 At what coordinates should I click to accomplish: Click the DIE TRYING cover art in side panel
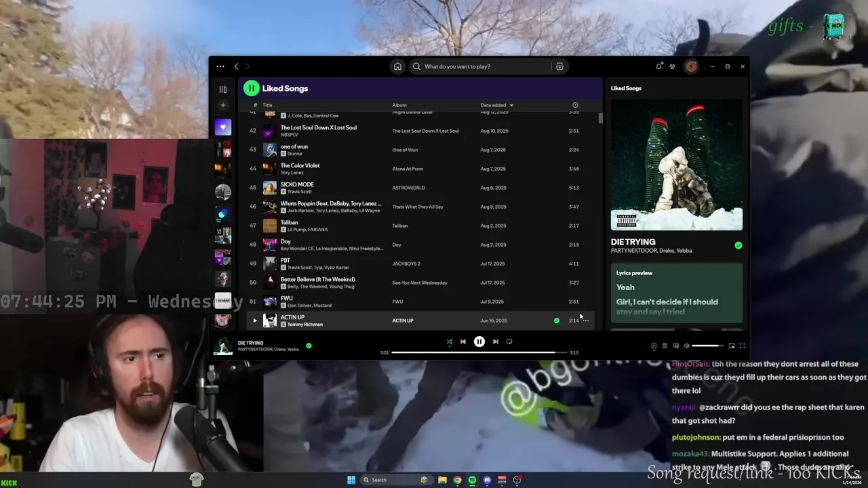677,165
